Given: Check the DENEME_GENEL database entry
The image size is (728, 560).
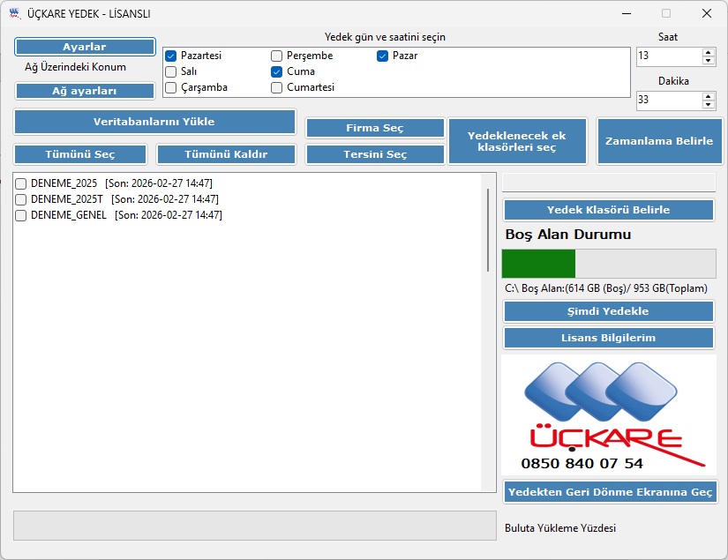Looking at the screenshot, I should 20,215.
